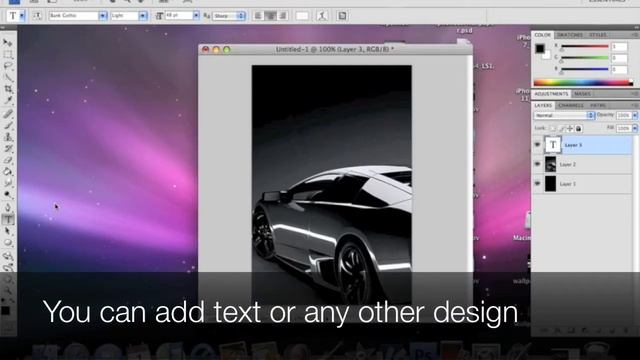
Task: Switch to the Styles tab
Action: [x=598, y=35]
